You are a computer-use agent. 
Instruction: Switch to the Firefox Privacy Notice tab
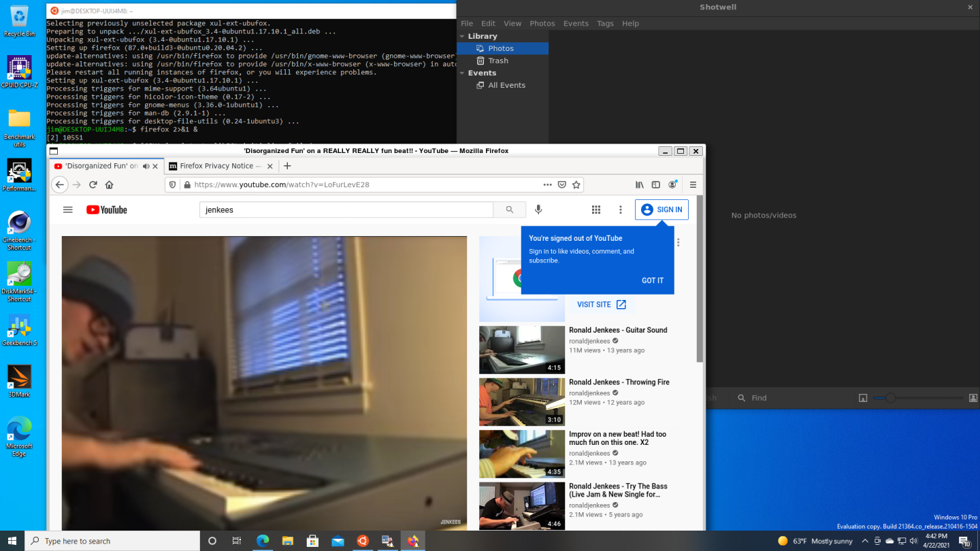pyautogui.click(x=218, y=165)
